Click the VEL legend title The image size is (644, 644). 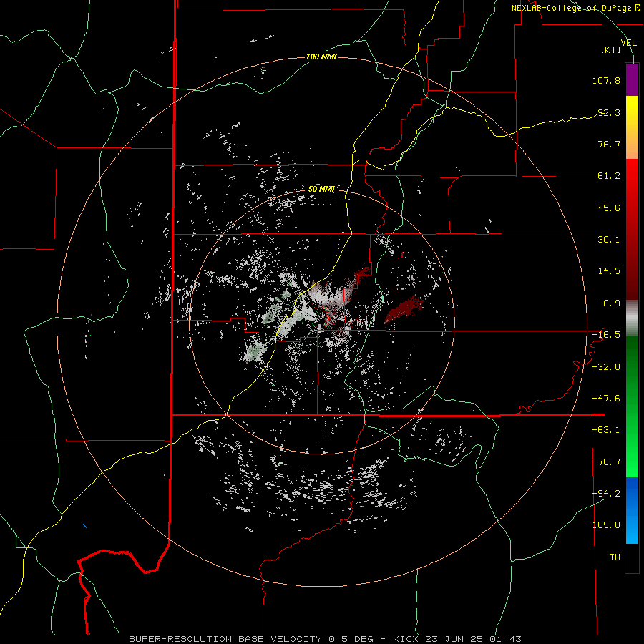point(628,42)
